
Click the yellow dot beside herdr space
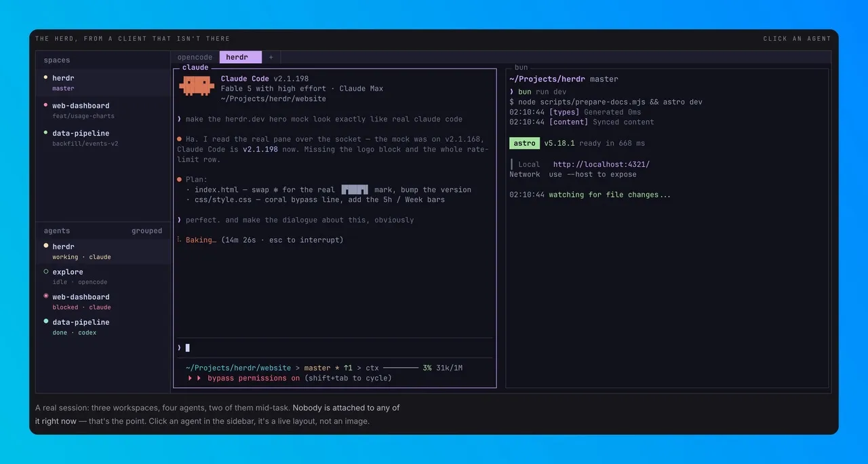click(x=45, y=77)
